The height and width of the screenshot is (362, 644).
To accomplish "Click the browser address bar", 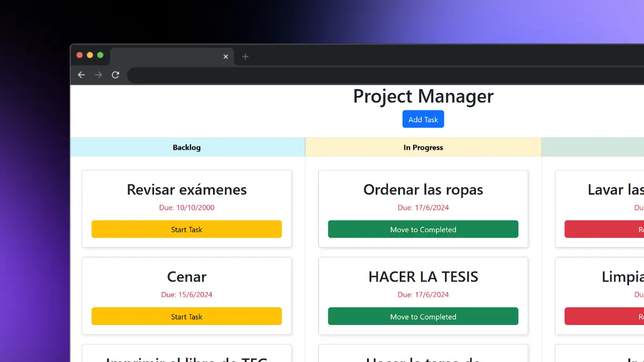I will pos(376,75).
